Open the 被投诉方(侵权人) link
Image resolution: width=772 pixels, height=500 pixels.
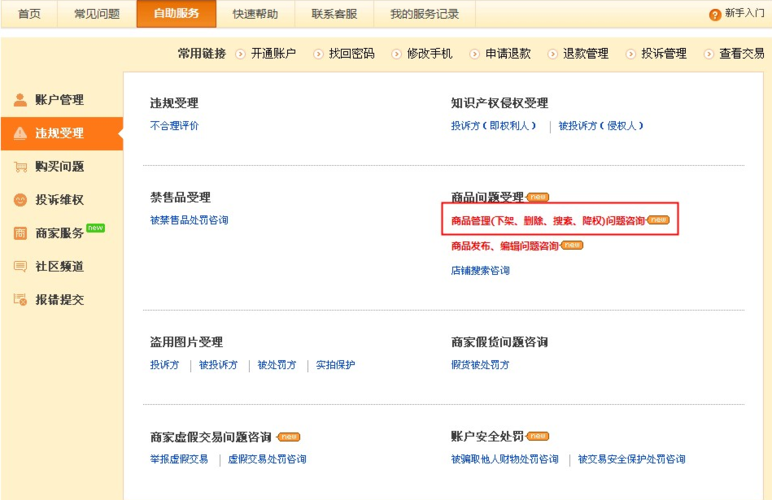click(x=601, y=126)
